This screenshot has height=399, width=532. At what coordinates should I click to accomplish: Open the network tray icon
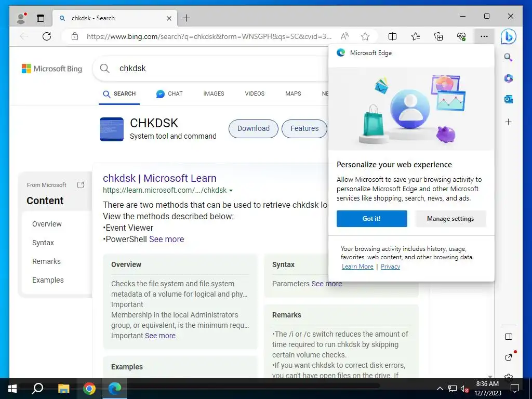pyautogui.click(x=453, y=389)
